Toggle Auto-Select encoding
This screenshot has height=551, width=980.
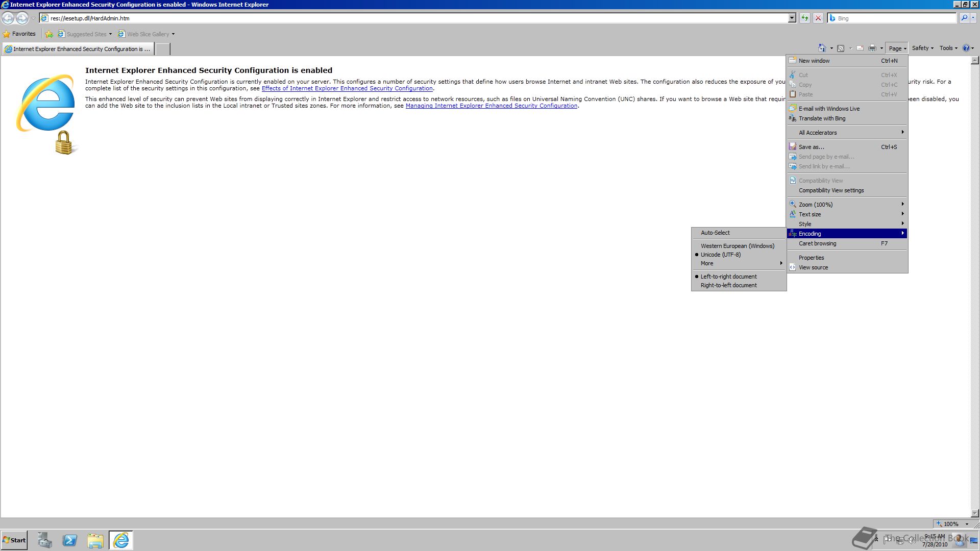pyautogui.click(x=739, y=233)
